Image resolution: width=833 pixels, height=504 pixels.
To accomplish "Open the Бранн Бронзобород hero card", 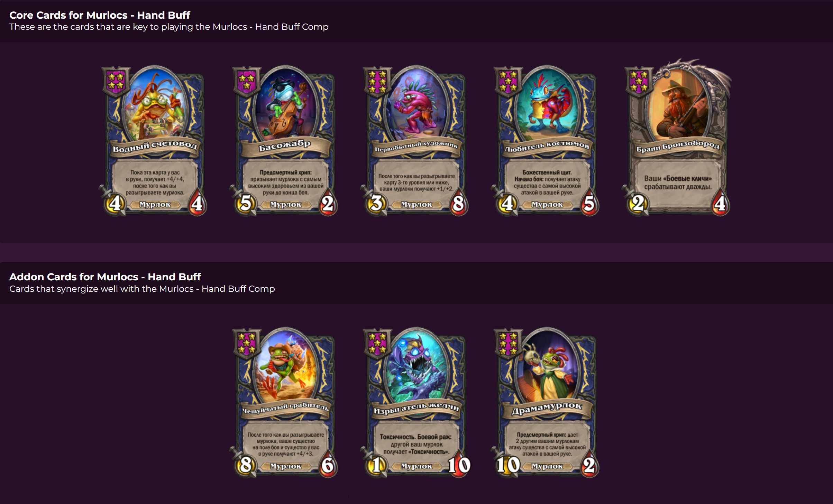I will [x=677, y=138].
